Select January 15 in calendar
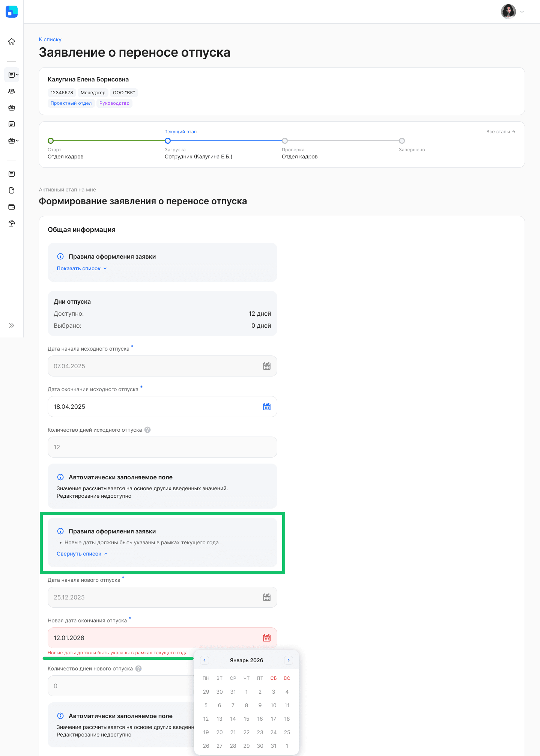 pos(247,719)
